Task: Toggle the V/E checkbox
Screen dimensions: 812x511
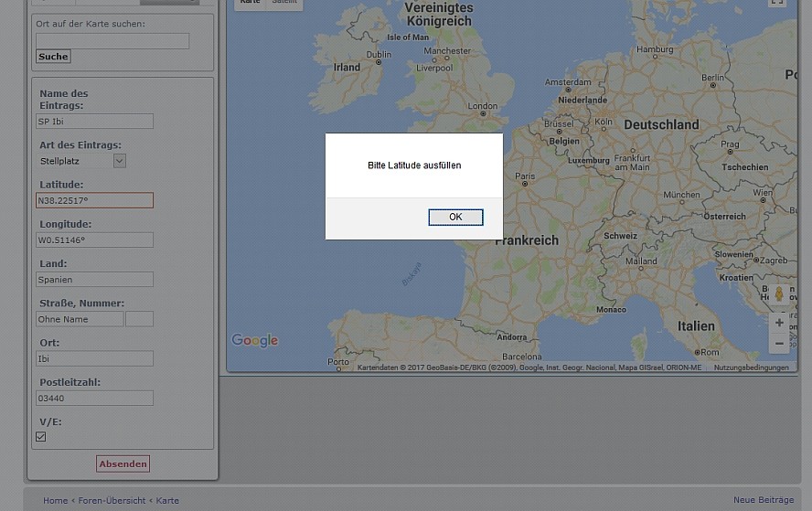Action: pyautogui.click(x=41, y=436)
